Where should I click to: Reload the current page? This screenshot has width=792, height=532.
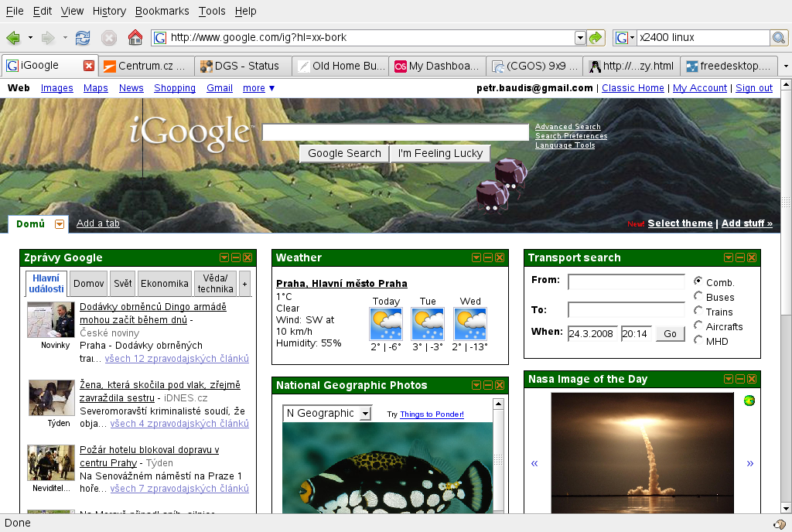click(x=83, y=38)
